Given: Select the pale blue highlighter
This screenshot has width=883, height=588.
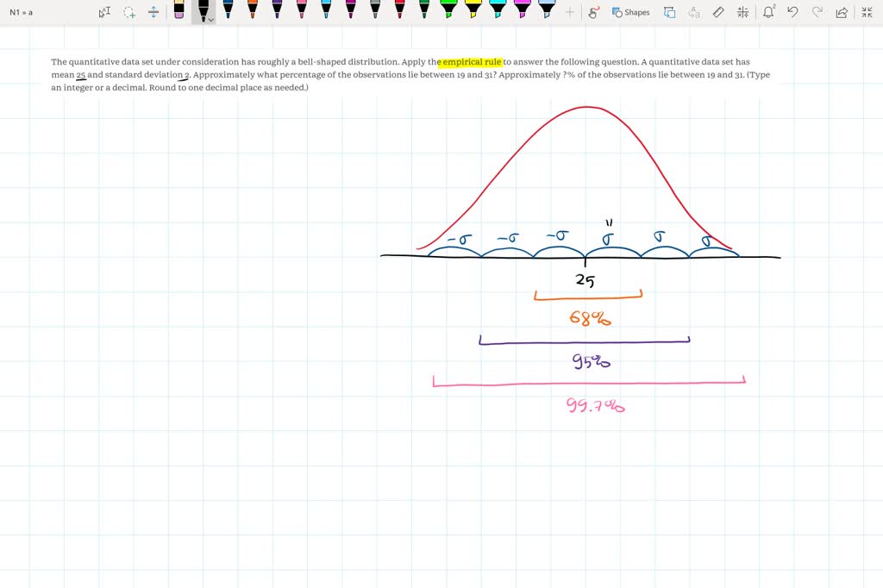Looking at the screenshot, I should pos(546,9).
